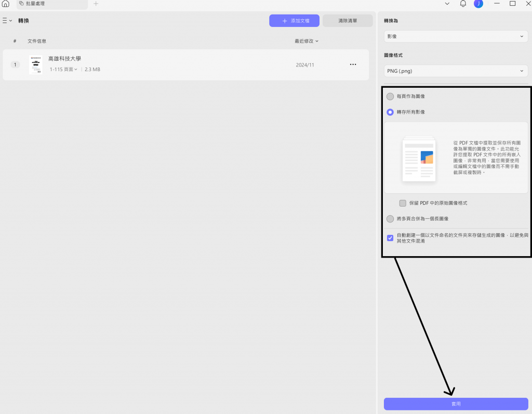The image size is (532, 414).
Task: Open the title bar dropdown chevron
Action: (447, 4)
